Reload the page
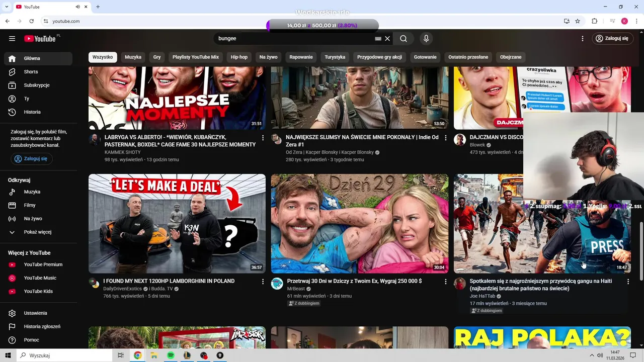The height and width of the screenshot is (362, 644). click(31, 21)
